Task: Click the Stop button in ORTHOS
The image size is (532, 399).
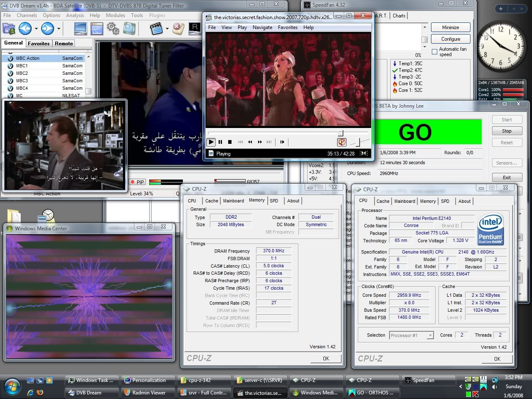Action: pyautogui.click(x=507, y=131)
